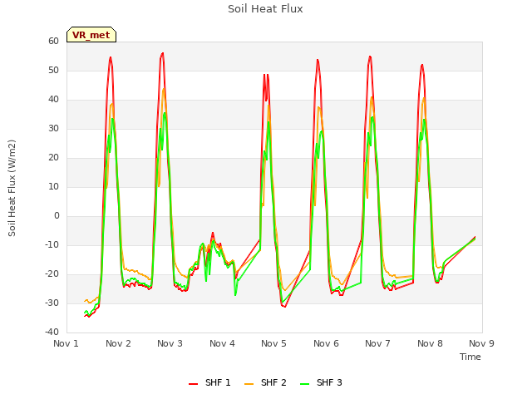Click the Nov 9 x-axis label

(x=481, y=343)
